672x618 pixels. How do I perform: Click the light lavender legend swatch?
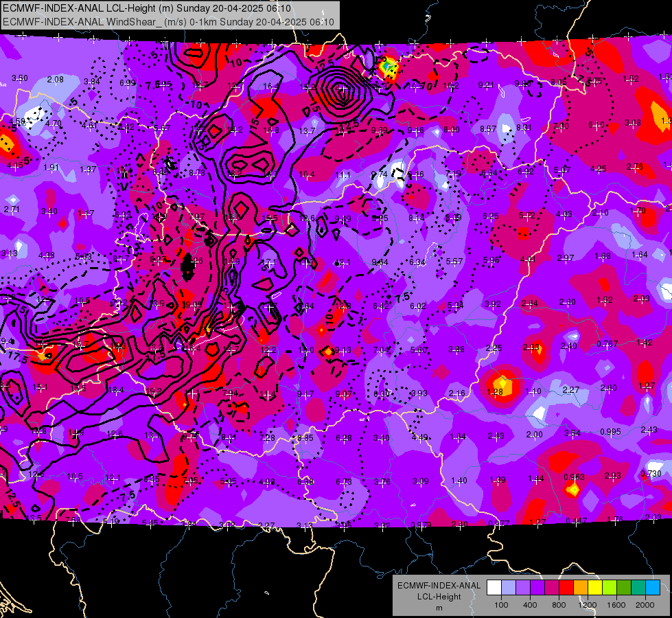(x=508, y=588)
